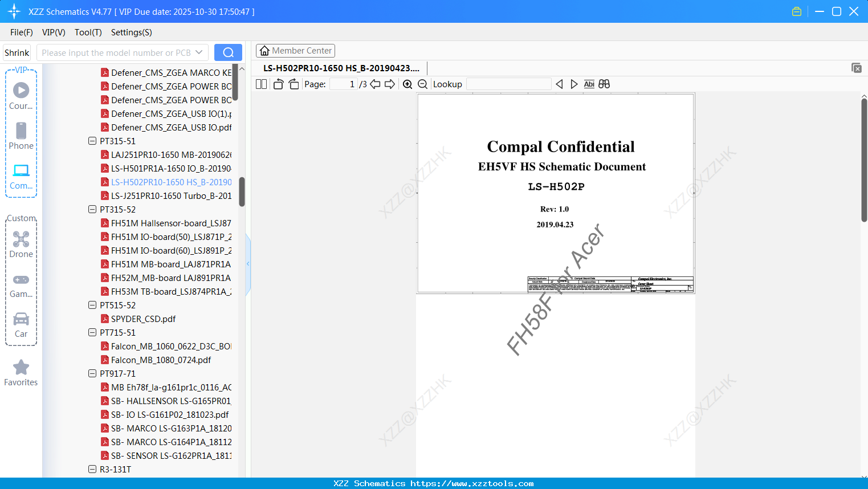Open the Settings(S) menu
The width and height of the screenshot is (868, 489).
click(x=132, y=32)
